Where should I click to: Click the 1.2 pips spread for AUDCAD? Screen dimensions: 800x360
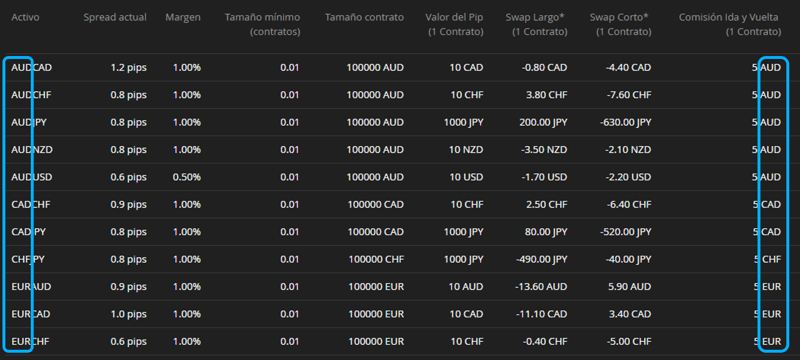coord(129,67)
